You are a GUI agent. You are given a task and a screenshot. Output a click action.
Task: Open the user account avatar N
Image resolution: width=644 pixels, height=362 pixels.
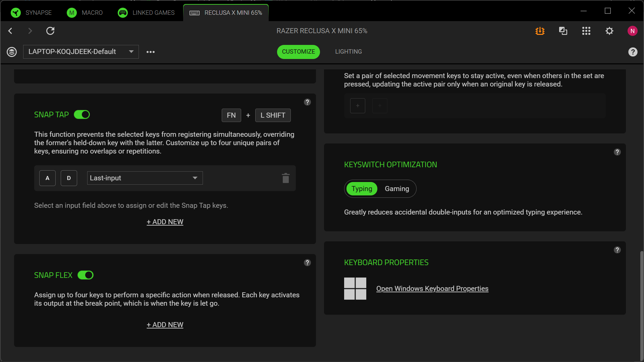(x=633, y=31)
